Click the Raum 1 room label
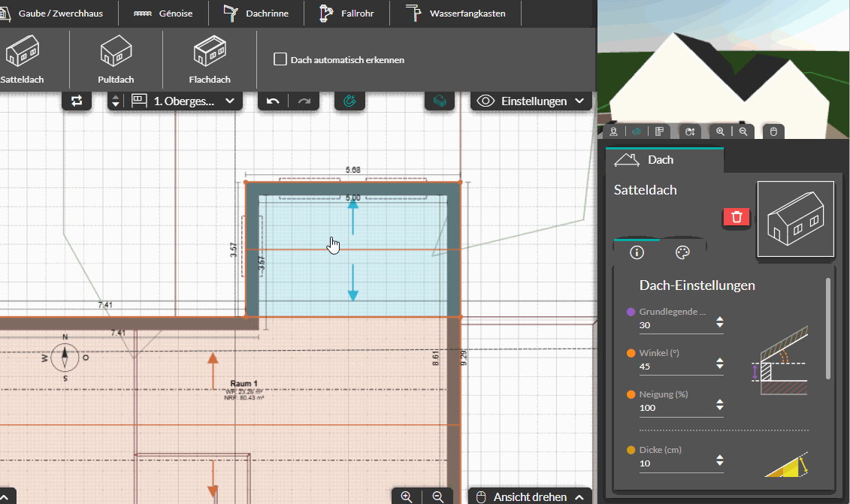The height and width of the screenshot is (504, 850). click(x=244, y=384)
